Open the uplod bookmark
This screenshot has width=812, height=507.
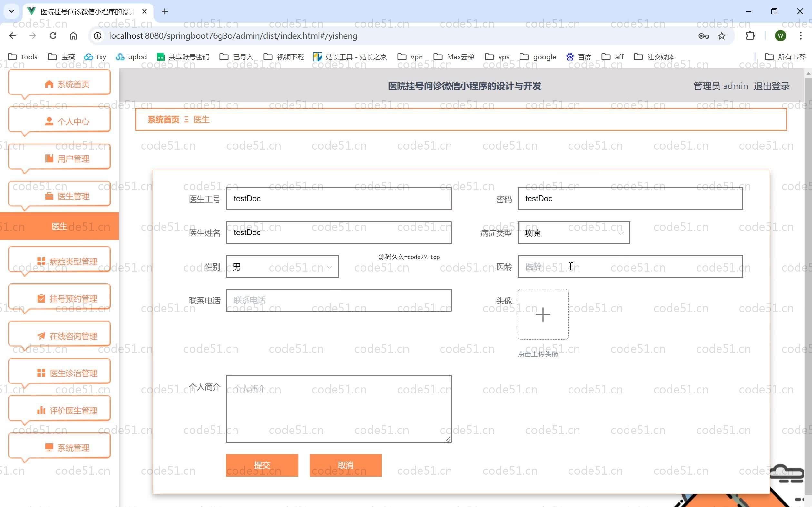132,57
